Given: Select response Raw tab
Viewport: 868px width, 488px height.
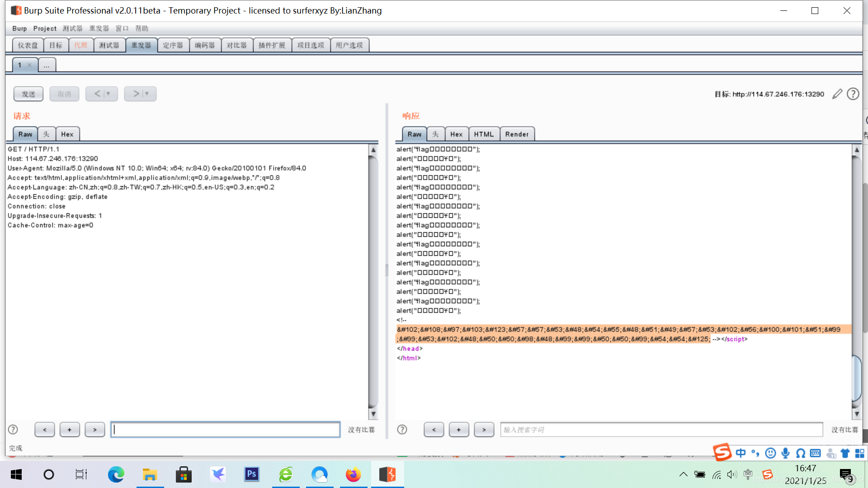Looking at the screenshot, I should pyautogui.click(x=415, y=134).
